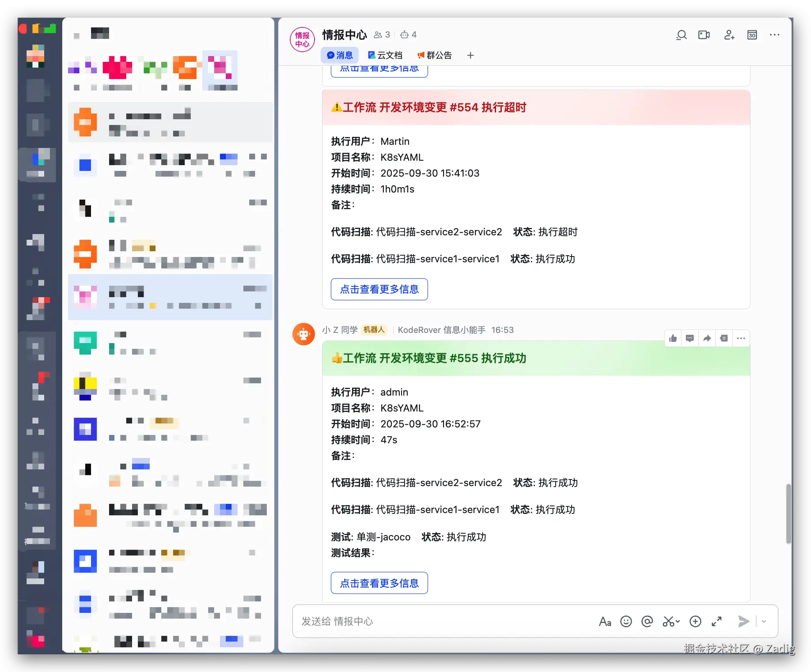Forward the message with arrow icon
The image size is (811, 672).
[707, 338]
